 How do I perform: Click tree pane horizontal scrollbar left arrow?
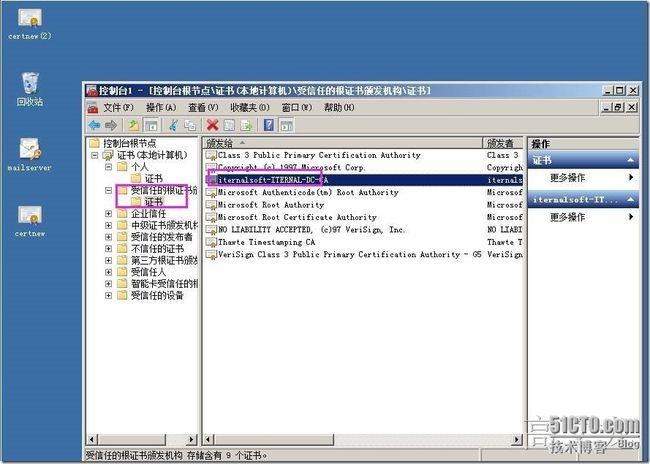93,440
